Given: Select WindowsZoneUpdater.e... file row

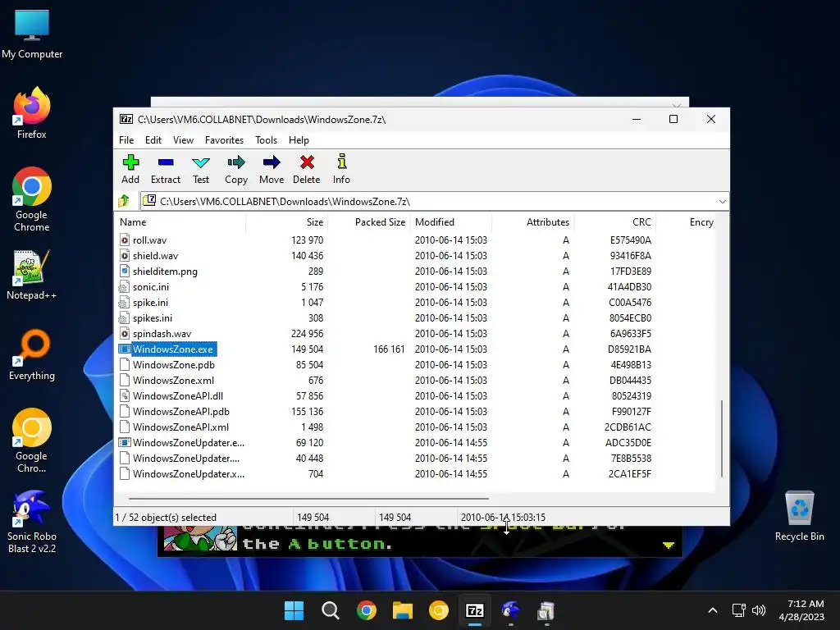Looking at the screenshot, I should 189,442.
